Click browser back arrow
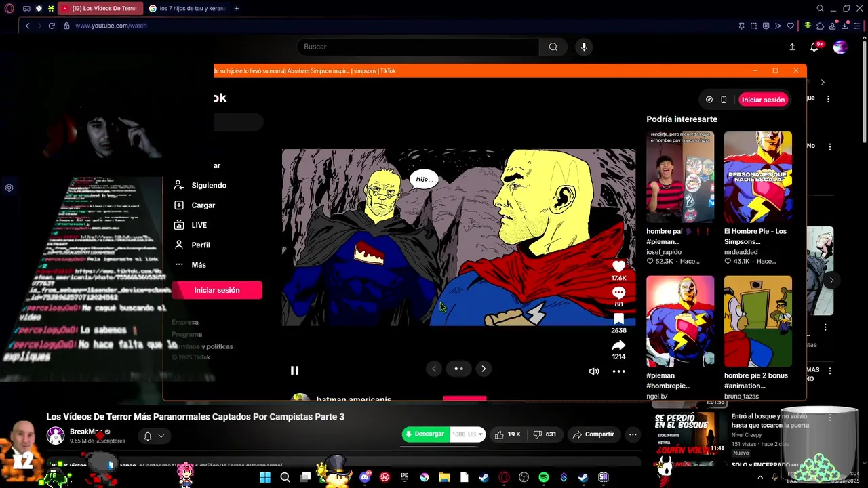 [x=27, y=26]
